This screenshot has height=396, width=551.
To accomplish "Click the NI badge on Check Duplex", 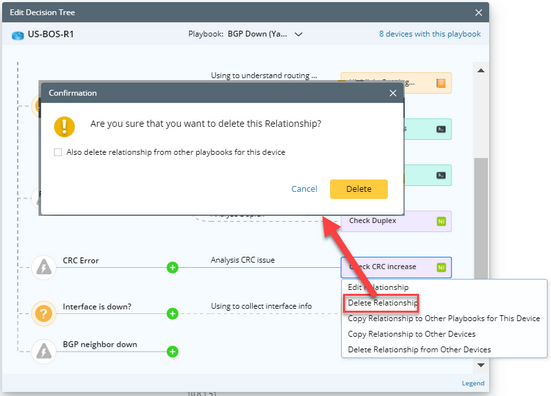I will (x=441, y=221).
